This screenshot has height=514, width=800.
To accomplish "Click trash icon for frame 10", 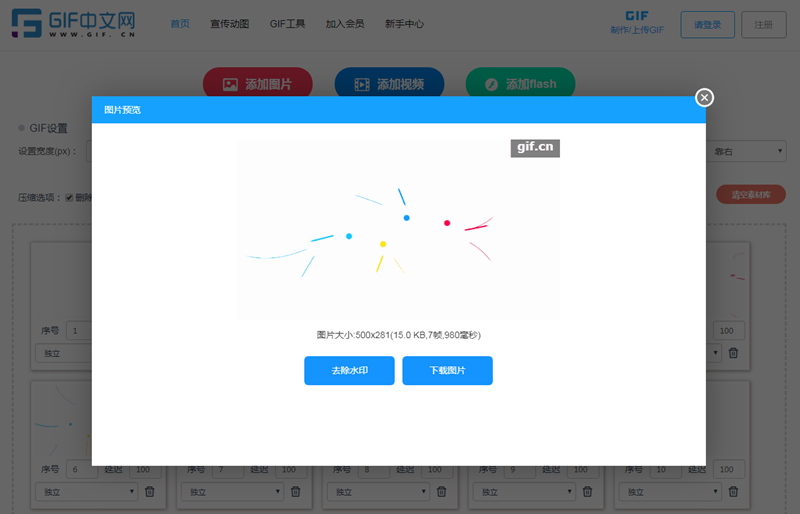I will 733,491.
